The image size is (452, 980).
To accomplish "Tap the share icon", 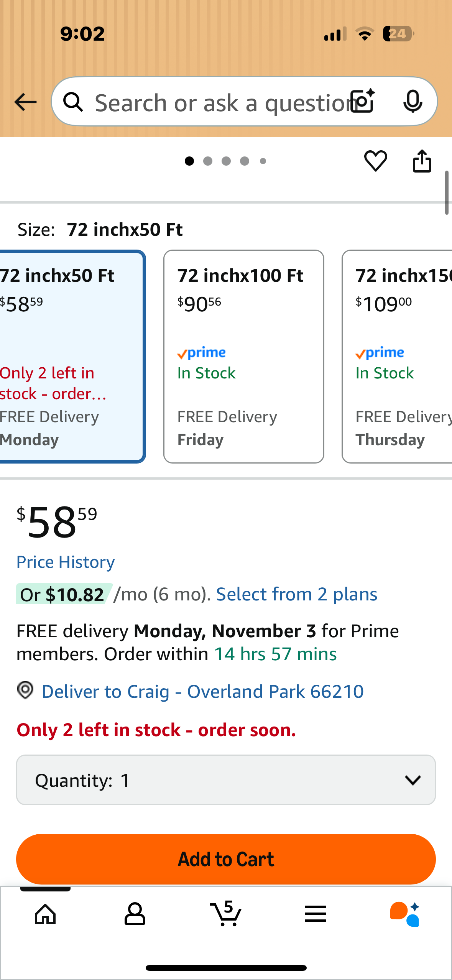I will point(422,161).
